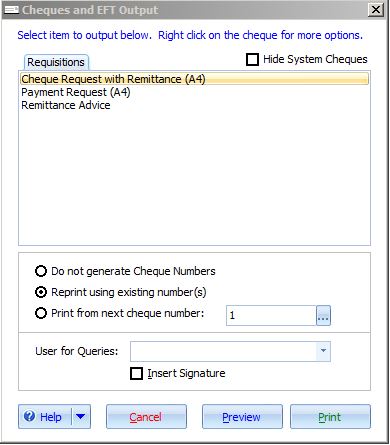This screenshot has width=390, height=445.
Task: Click the blue question mark Help icon
Action: coord(29,416)
